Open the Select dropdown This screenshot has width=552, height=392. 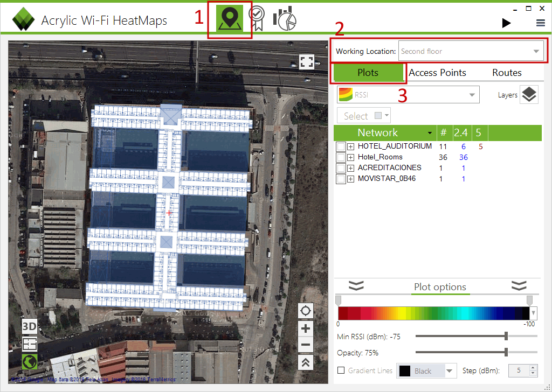(364, 116)
